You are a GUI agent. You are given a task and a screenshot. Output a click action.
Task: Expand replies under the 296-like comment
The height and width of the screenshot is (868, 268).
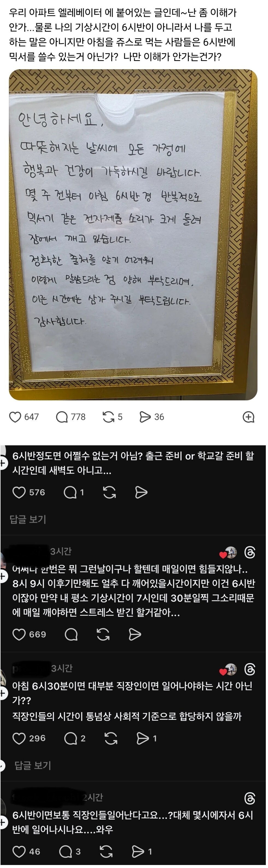click(33, 766)
